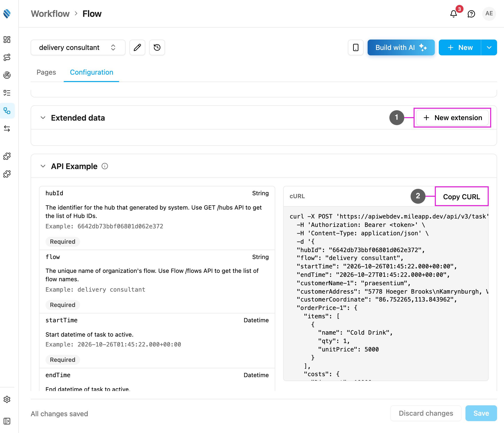Click the curl -X POST line in code
The height and width of the screenshot is (433, 504).
(389, 216)
